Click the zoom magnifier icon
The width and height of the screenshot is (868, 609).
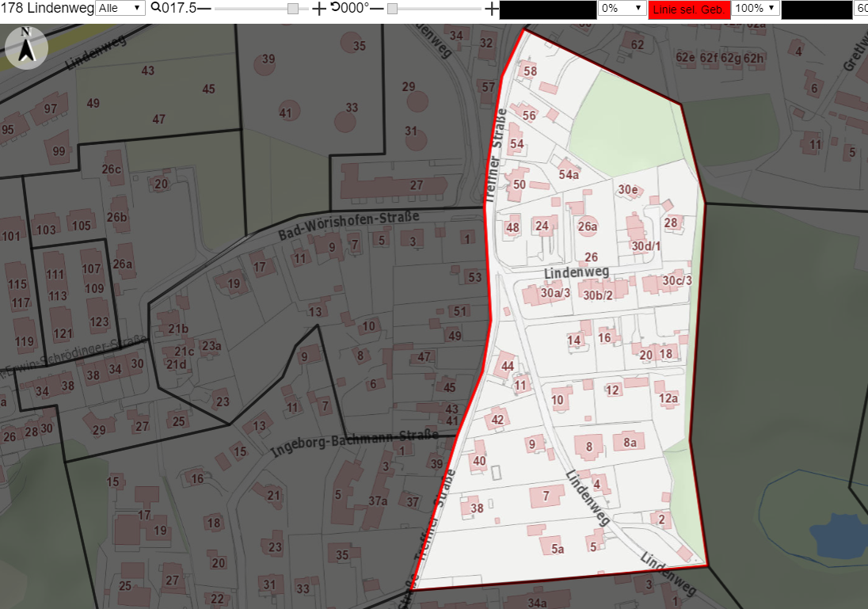pyautogui.click(x=155, y=7)
